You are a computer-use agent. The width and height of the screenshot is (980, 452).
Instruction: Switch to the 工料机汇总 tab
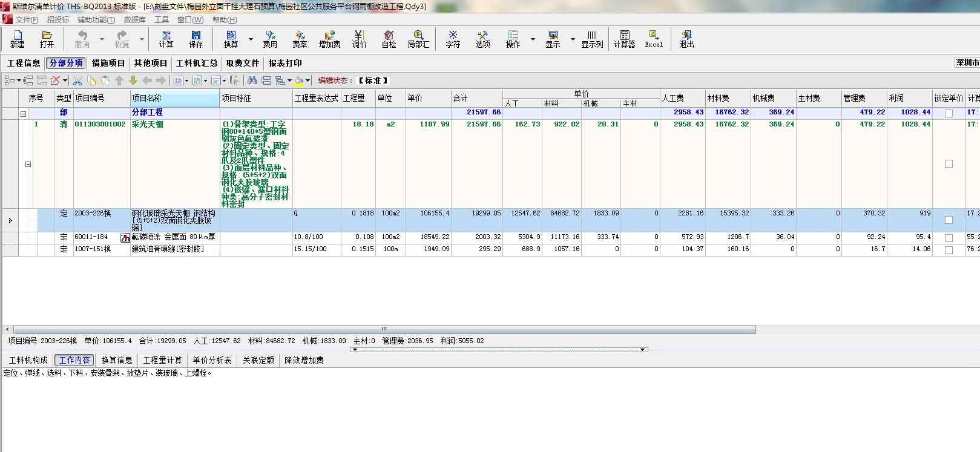coord(197,63)
